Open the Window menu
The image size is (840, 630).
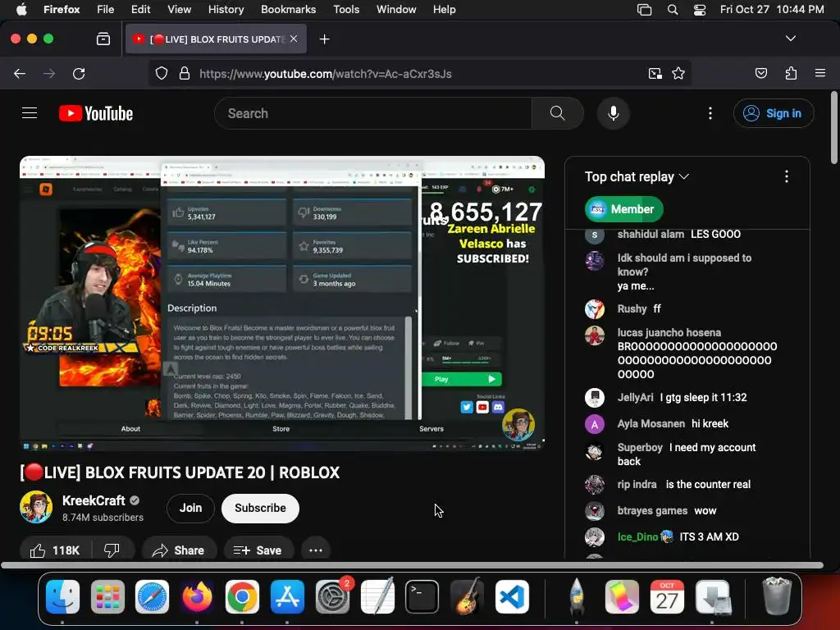click(396, 10)
